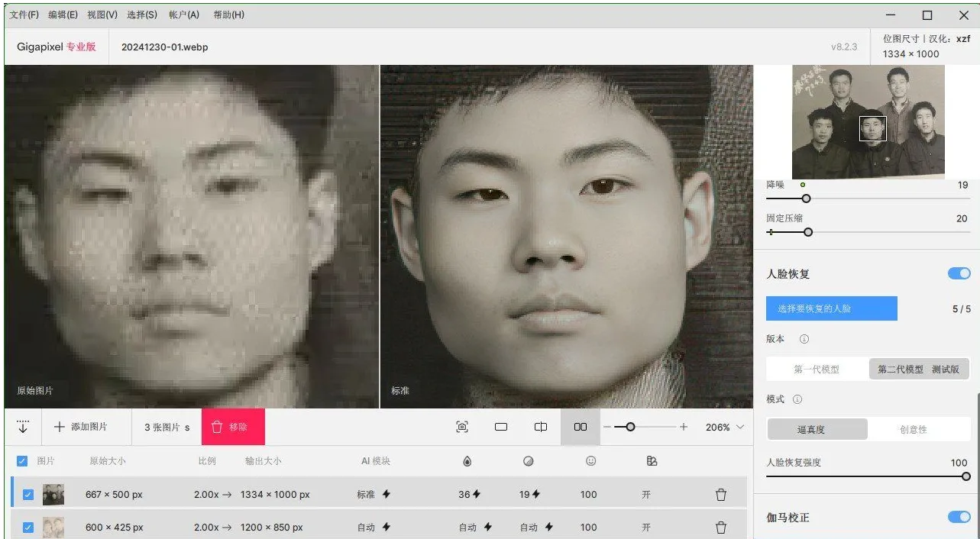Click the 降噪 slider handle
The width and height of the screenshot is (980, 539).
pos(805,198)
